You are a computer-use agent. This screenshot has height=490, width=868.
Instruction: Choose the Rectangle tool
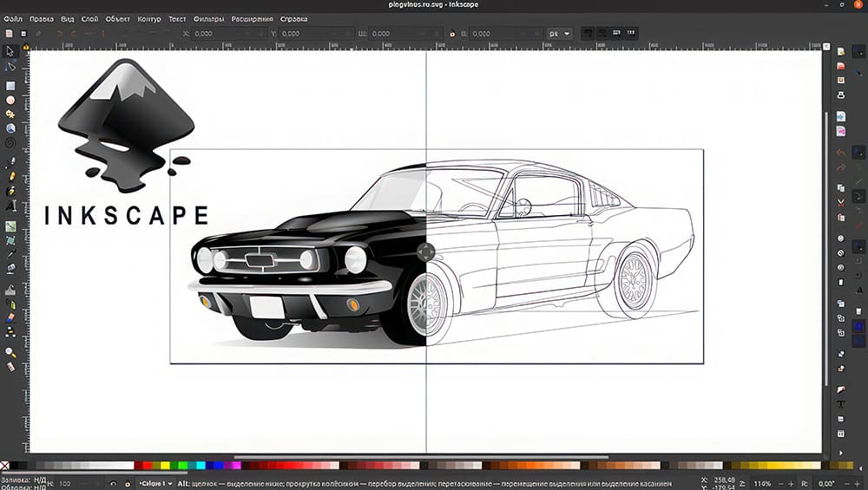[x=10, y=86]
